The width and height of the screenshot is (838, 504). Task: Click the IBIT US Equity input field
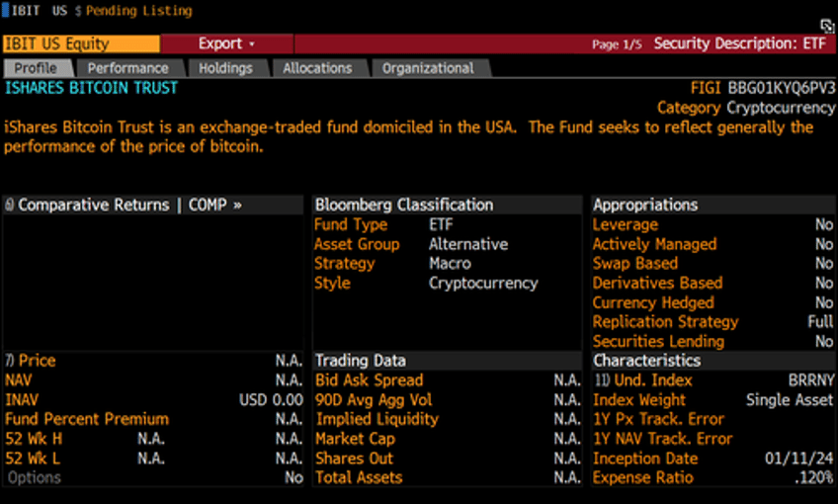(81, 43)
